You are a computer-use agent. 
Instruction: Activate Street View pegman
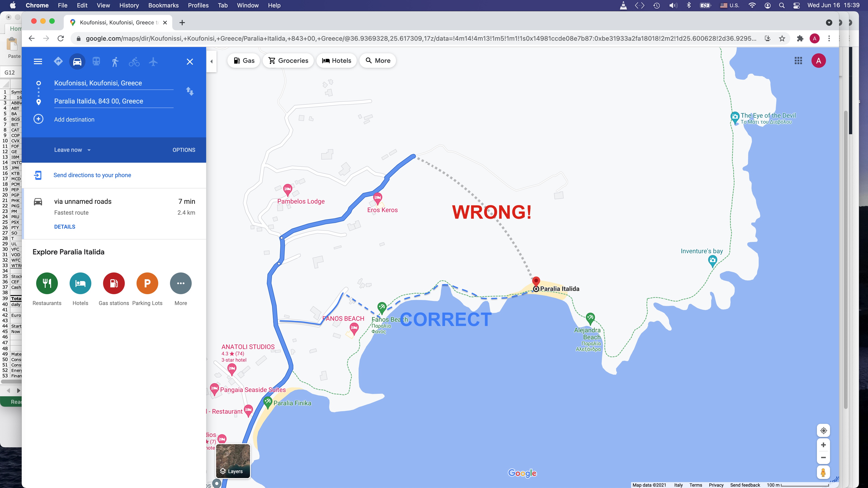[823, 472]
